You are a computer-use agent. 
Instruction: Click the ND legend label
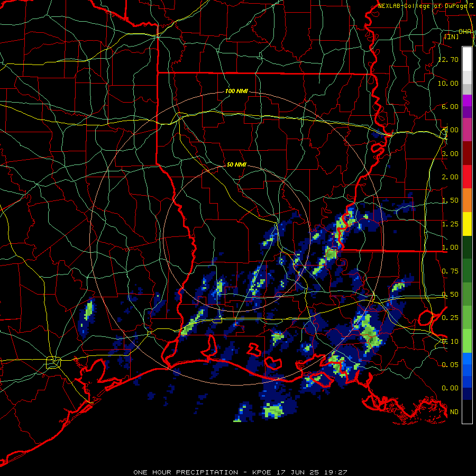pos(454,412)
